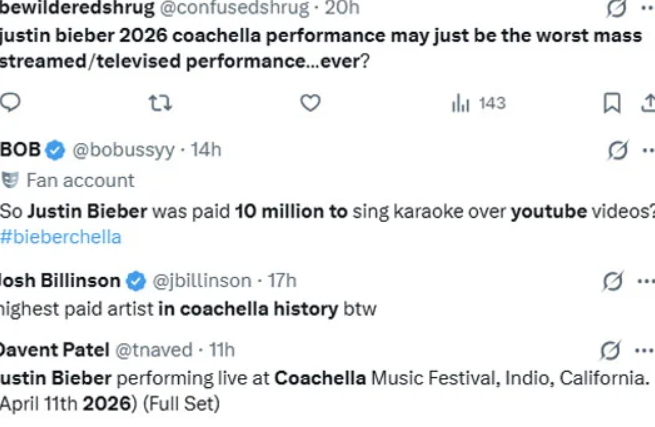
Task: Click the Grok icon on Davent Patel's tweet
Action: [x=609, y=350]
